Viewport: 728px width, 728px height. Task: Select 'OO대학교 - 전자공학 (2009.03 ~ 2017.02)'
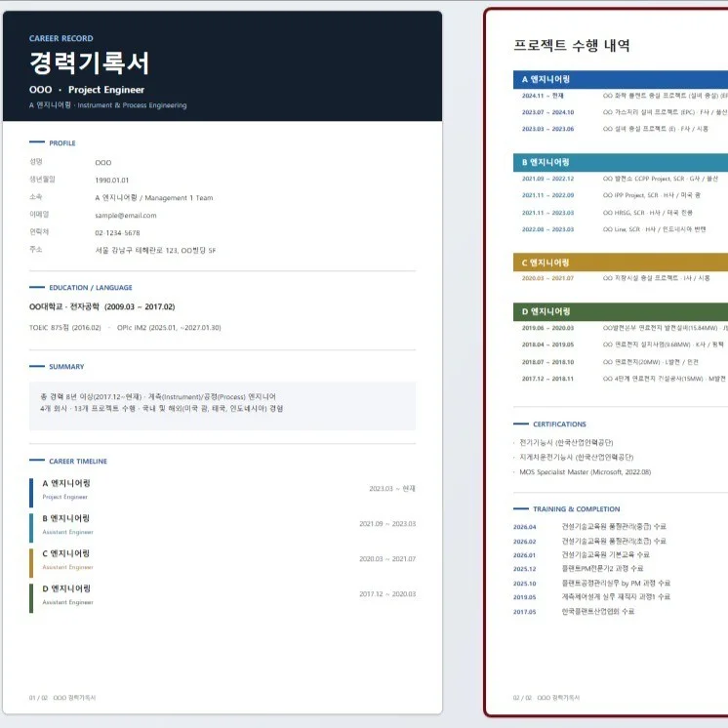102,306
